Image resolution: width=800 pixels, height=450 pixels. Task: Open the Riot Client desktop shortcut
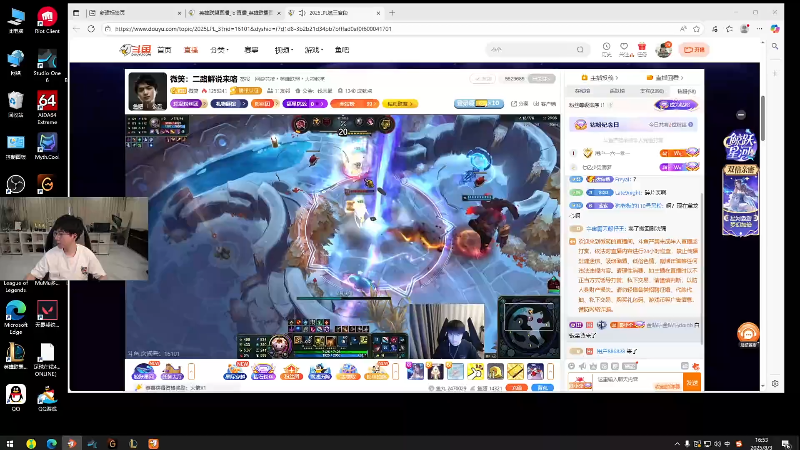47,20
